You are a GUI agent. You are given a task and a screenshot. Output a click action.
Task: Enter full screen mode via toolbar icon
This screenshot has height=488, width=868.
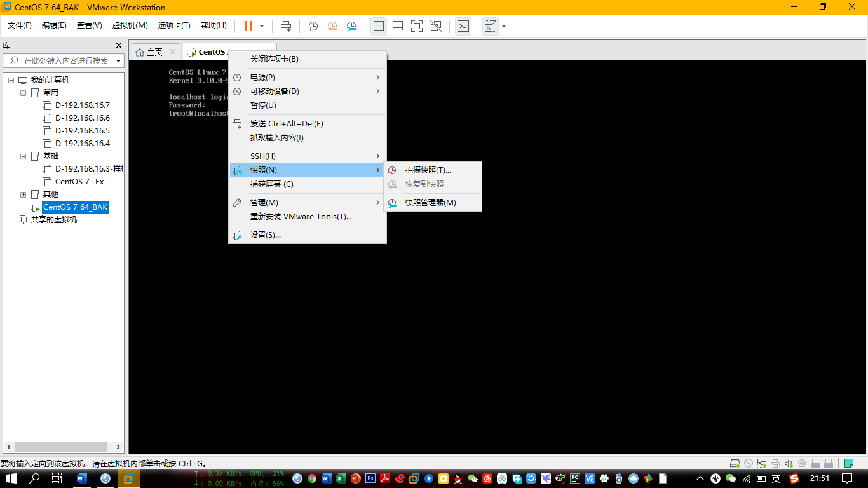coord(417,26)
